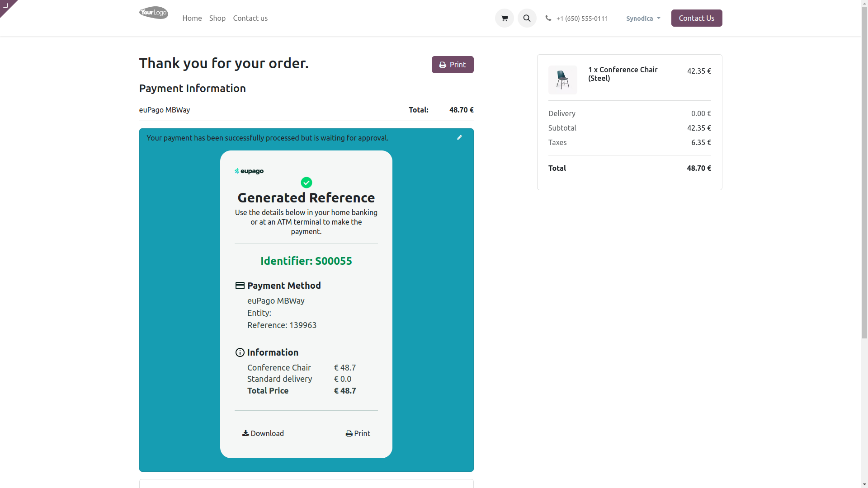Open the Contact us menu link
Screen dimensions: 868x488
250,18
